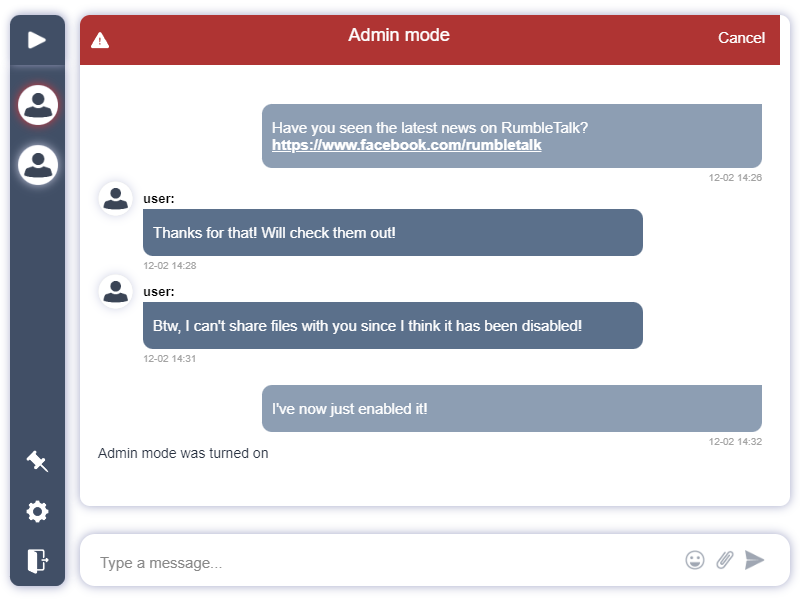
Task: Click the 12-02 14:32 timestamp
Action: click(734, 439)
